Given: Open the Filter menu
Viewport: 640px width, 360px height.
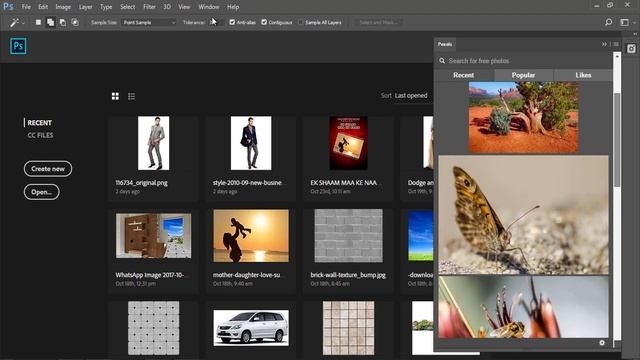Looking at the screenshot, I should coord(149,7).
